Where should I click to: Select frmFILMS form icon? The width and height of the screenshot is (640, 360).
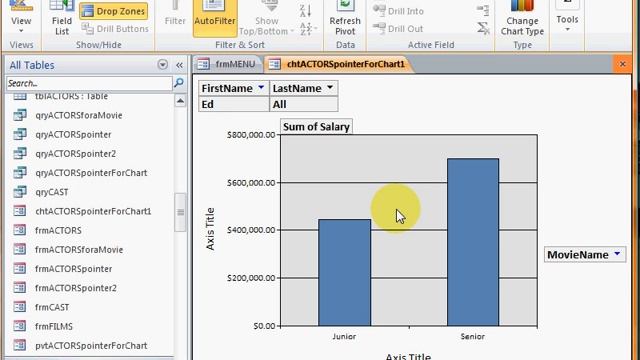(x=20, y=326)
